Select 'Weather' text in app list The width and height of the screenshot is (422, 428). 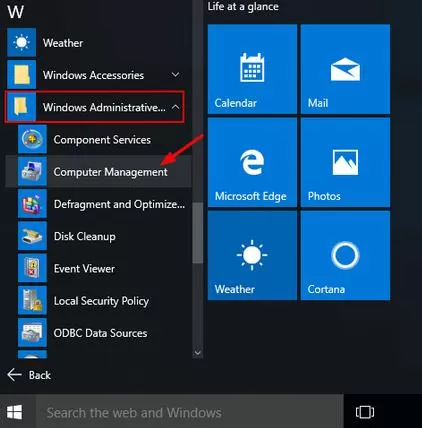63,43
